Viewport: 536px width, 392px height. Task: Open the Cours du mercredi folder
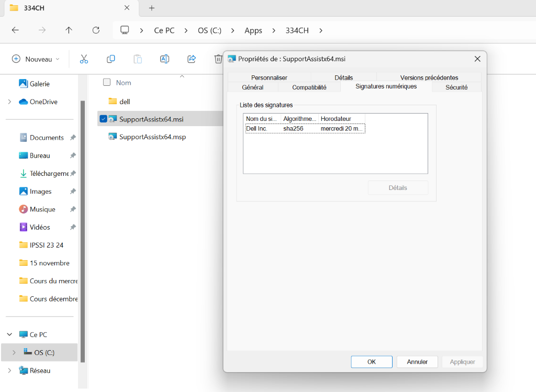click(48, 281)
